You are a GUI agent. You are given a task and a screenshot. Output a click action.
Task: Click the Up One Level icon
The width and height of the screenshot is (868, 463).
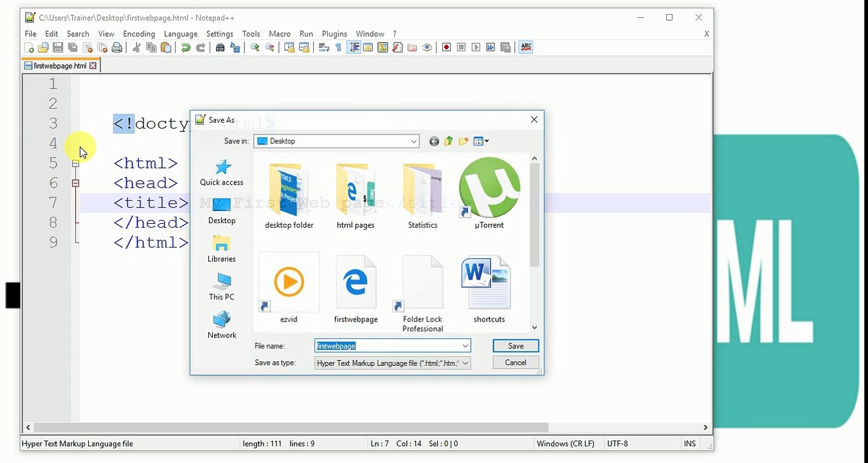point(449,141)
